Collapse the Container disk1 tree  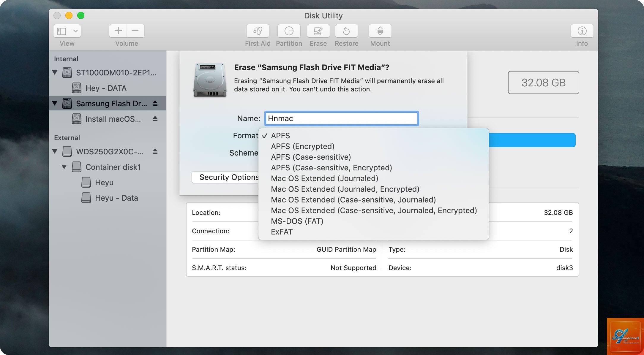pos(64,167)
